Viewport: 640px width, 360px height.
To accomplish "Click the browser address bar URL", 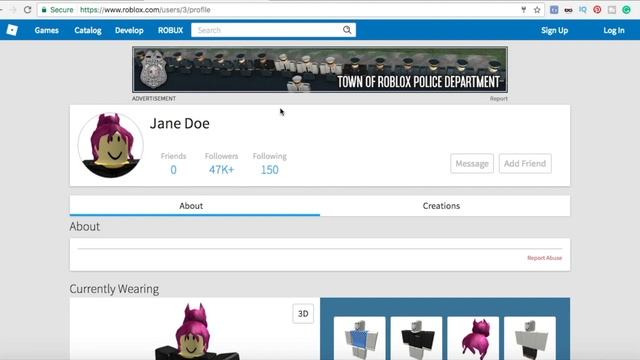I will [x=145, y=9].
